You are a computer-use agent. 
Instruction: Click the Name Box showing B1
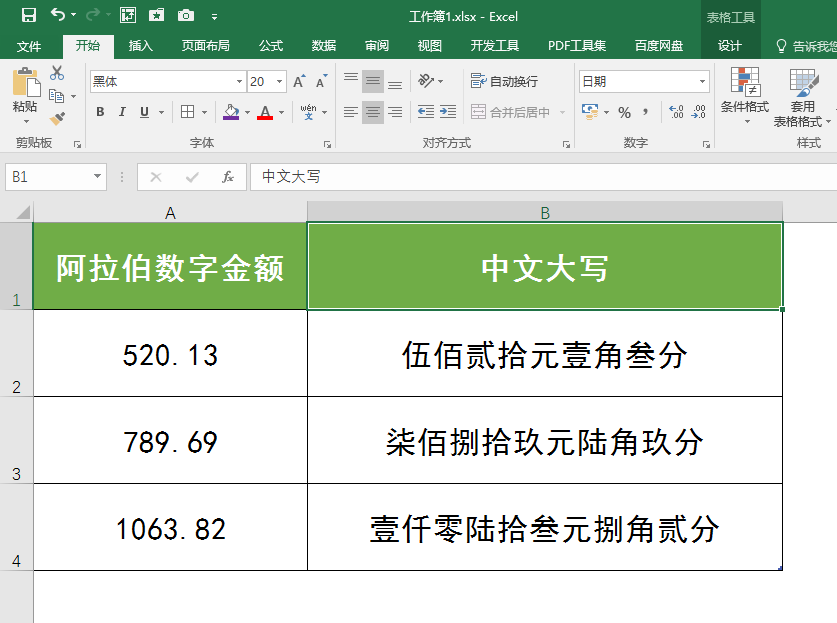56,177
